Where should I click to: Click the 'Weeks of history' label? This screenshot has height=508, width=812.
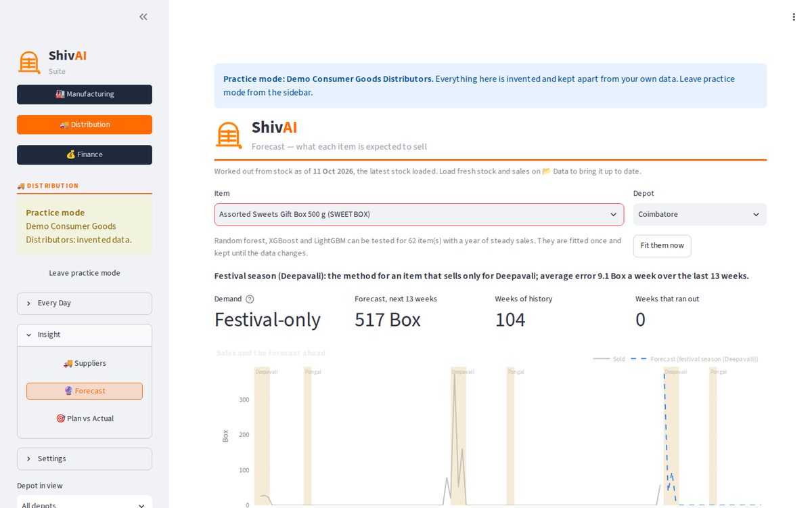[x=524, y=299]
